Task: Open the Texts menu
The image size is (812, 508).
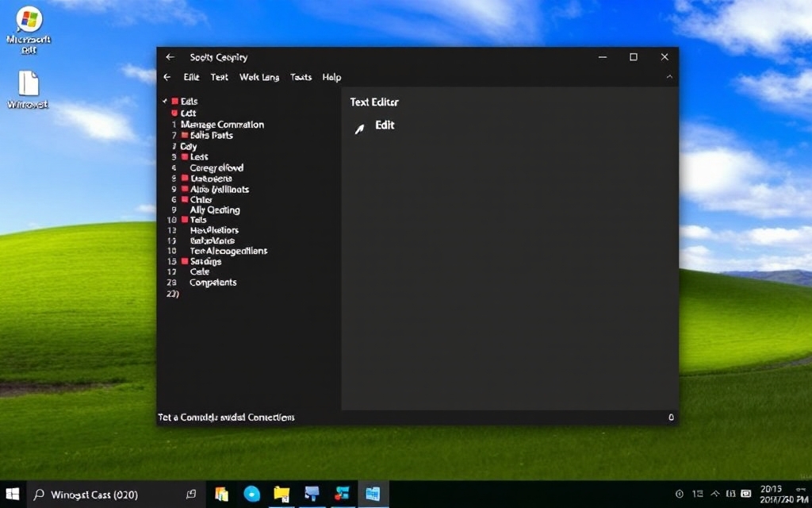Action: pyautogui.click(x=301, y=77)
